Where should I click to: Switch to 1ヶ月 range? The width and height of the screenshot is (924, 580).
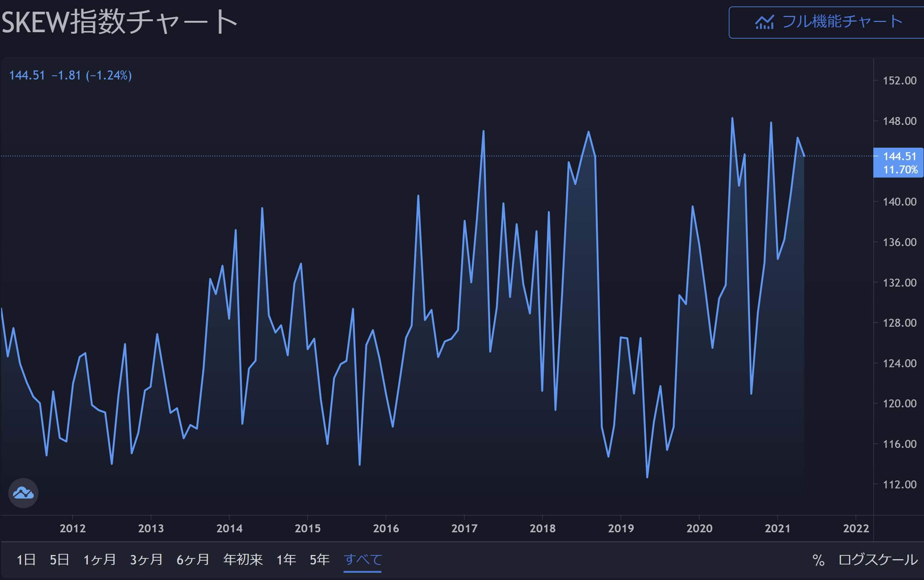[100, 560]
